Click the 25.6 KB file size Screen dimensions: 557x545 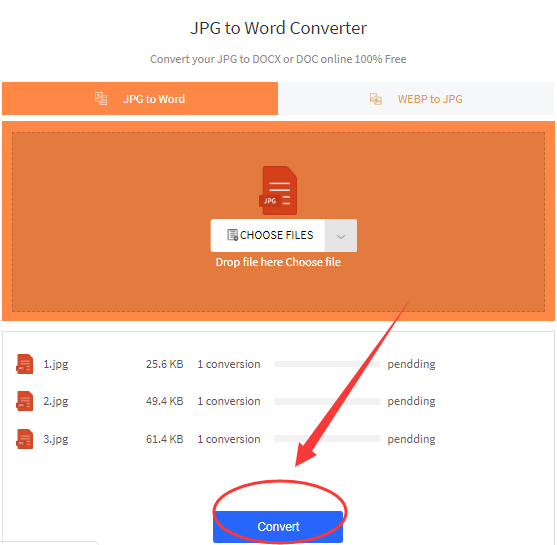164,364
